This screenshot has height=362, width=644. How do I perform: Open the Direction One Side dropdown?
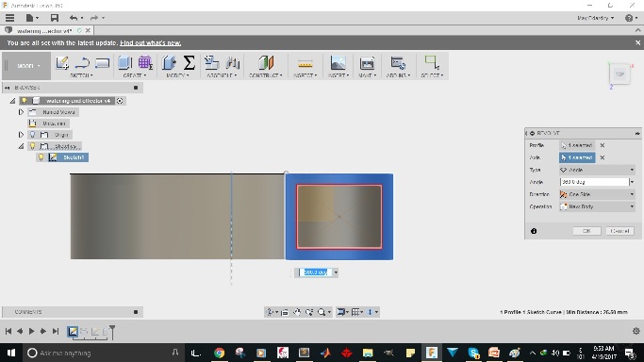click(x=597, y=194)
